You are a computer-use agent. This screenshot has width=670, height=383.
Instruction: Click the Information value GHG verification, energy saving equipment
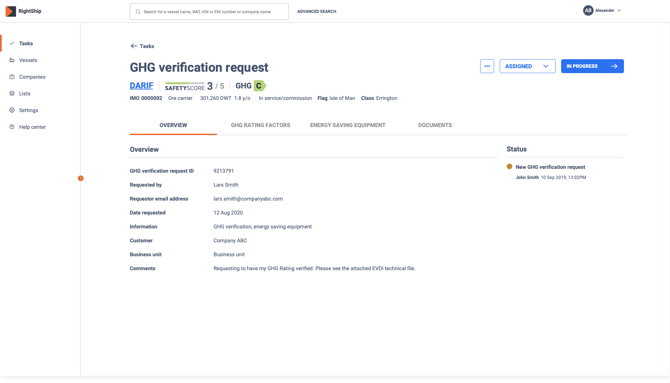[262, 227]
